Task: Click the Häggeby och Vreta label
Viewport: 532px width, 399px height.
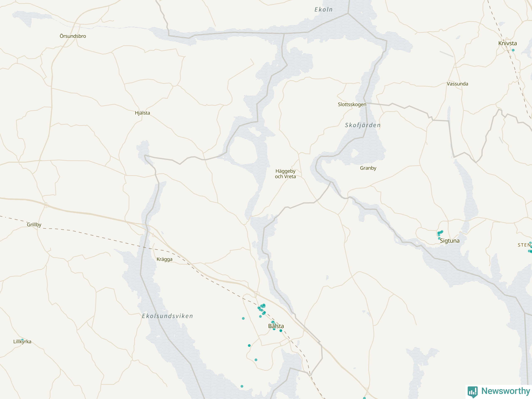Action: click(x=286, y=174)
